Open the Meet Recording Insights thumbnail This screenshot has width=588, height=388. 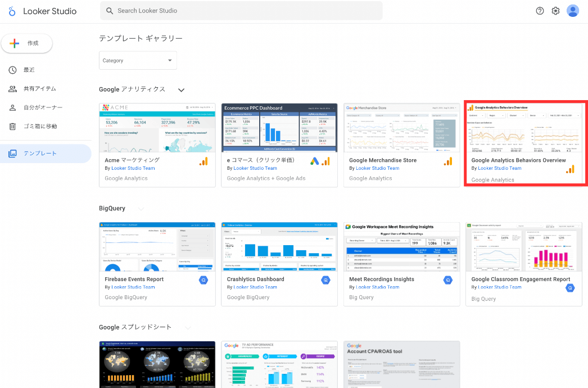[x=401, y=246]
